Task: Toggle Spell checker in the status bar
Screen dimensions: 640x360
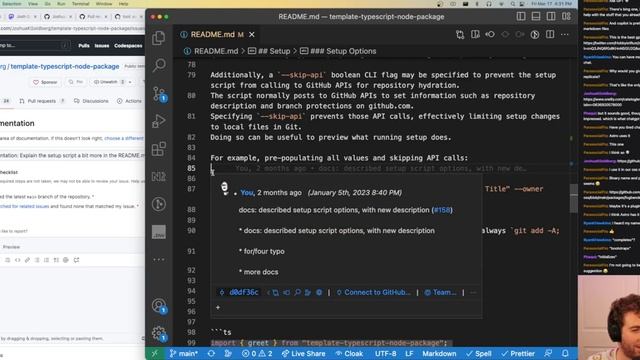Action: 479,353
